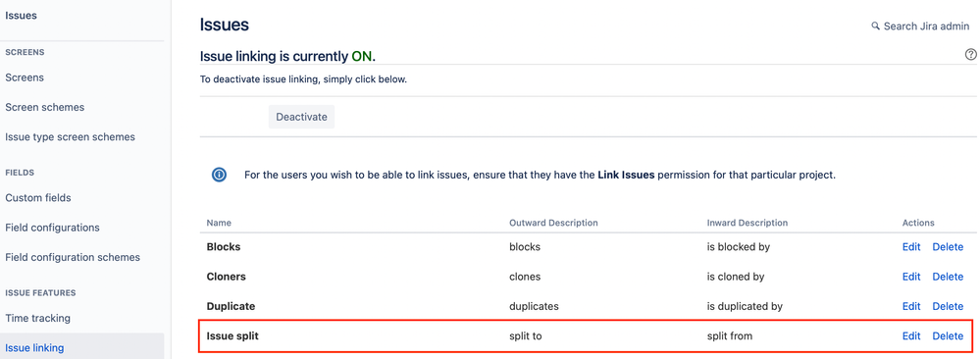Click the help question mark icon
The height and width of the screenshot is (359, 980).
click(x=970, y=54)
